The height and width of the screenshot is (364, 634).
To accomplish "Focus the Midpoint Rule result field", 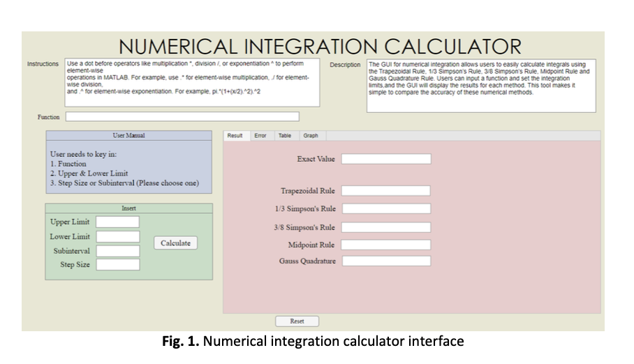I will pyautogui.click(x=386, y=245).
